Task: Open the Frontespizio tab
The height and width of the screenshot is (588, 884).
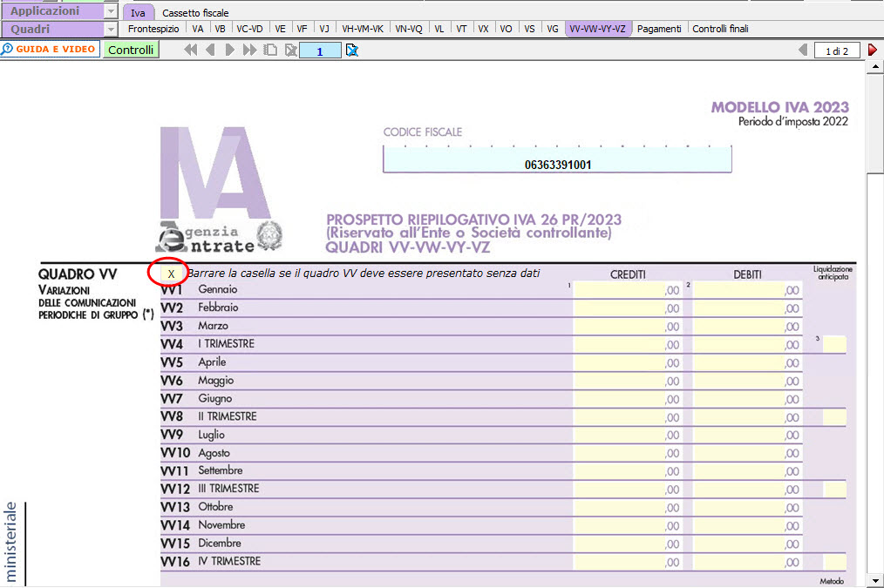Action: (153, 29)
